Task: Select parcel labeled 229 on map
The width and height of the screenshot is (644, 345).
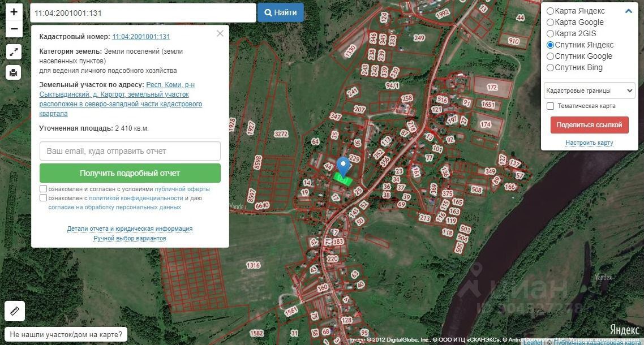Action: (354, 158)
